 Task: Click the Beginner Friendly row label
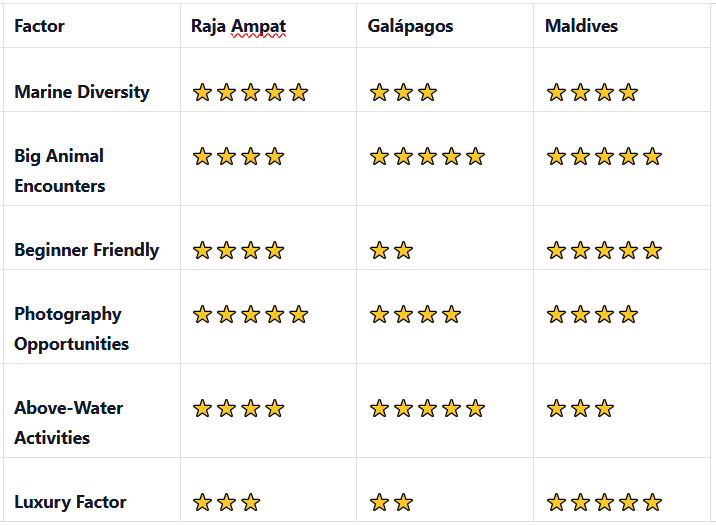point(86,250)
